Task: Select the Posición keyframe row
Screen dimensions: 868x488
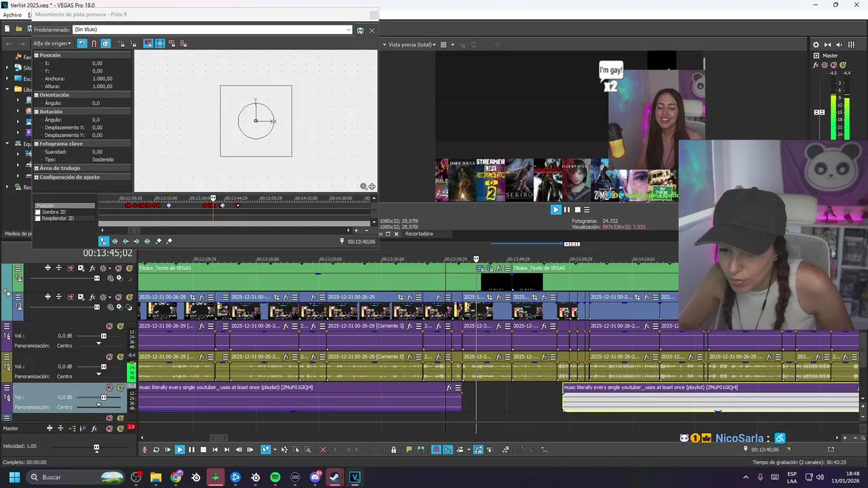Action: (65, 205)
